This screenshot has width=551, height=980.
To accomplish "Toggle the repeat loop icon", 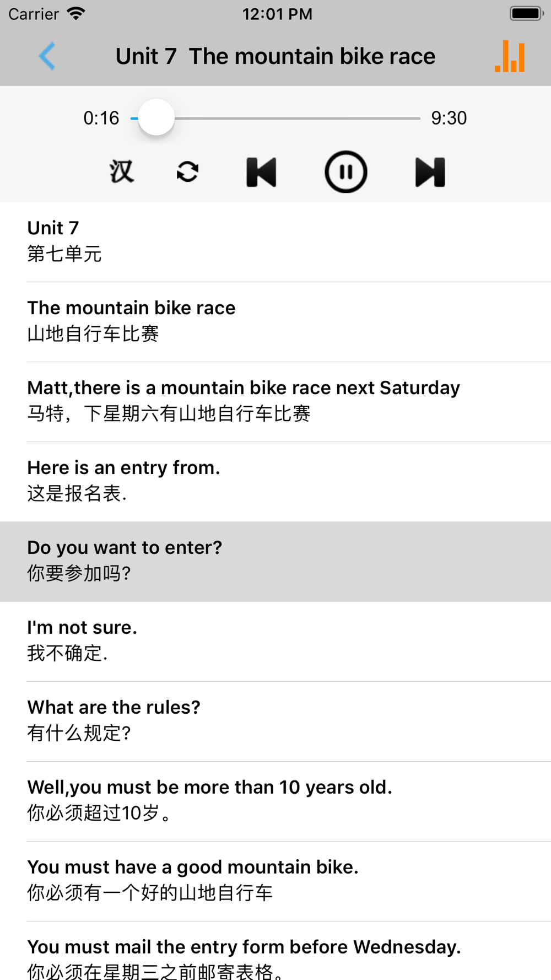I will (187, 172).
